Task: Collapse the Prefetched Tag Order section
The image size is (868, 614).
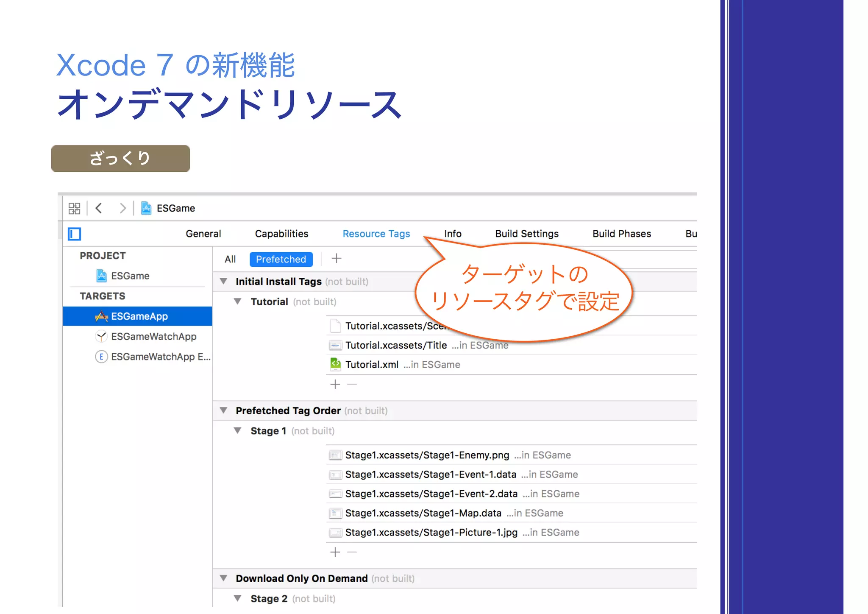Action: pos(224,410)
